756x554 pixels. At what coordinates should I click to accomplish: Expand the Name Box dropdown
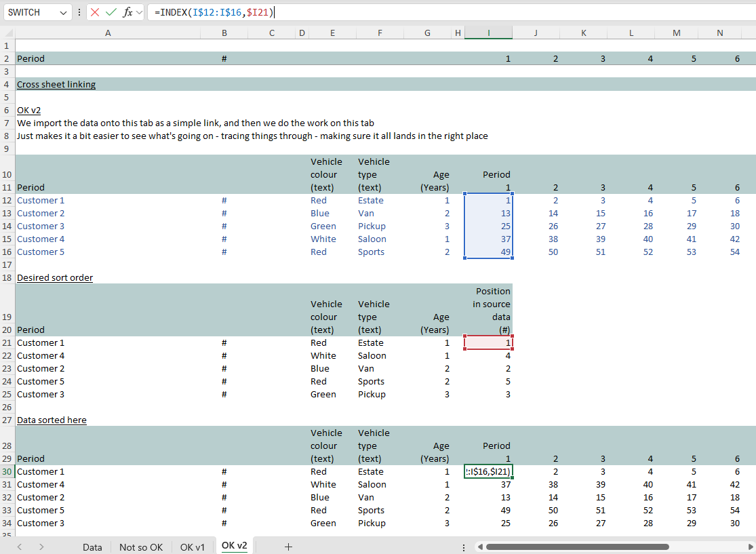tap(63, 12)
